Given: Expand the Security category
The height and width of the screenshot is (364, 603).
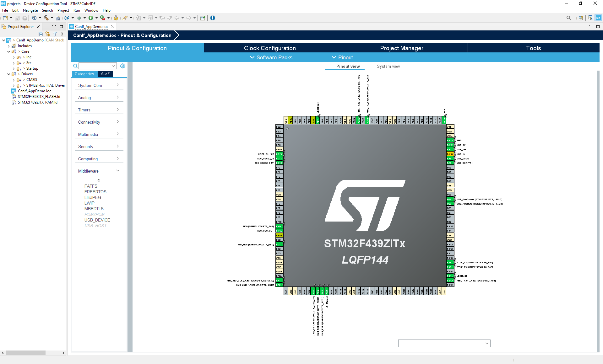Looking at the screenshot, I should point(99,147).
